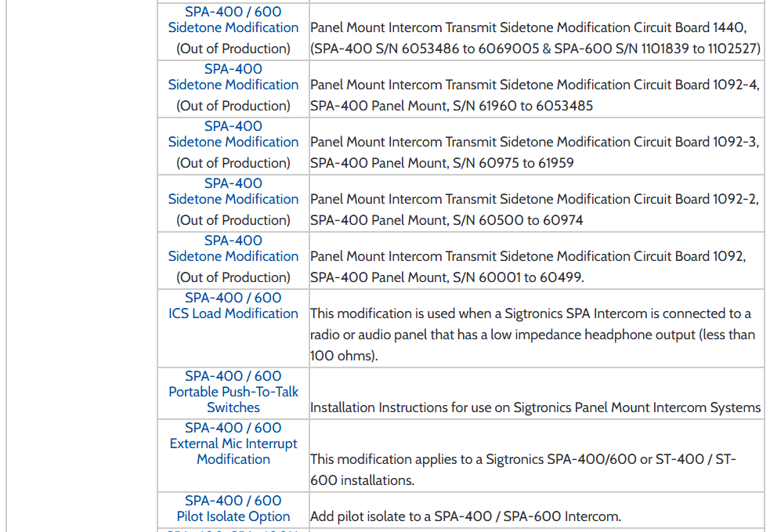Open SPA-400 Sidetone Modification link for board 1092-2
Viewport: 770px width, 532px height.
coord(233,199)
